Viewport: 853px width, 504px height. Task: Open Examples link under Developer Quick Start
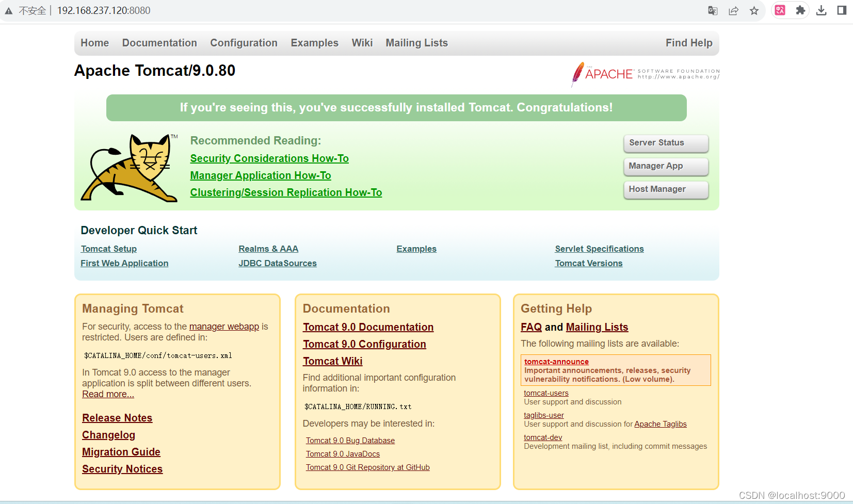[x=416, y=249]
